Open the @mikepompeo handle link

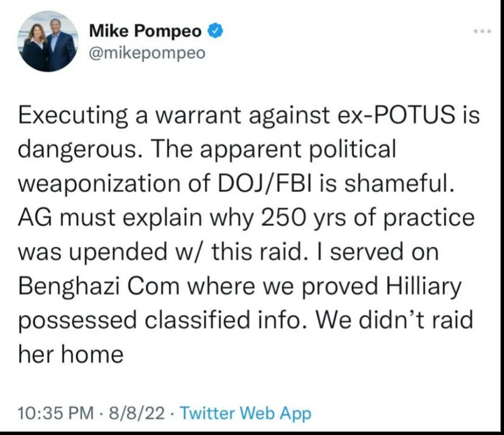[147, 53]
